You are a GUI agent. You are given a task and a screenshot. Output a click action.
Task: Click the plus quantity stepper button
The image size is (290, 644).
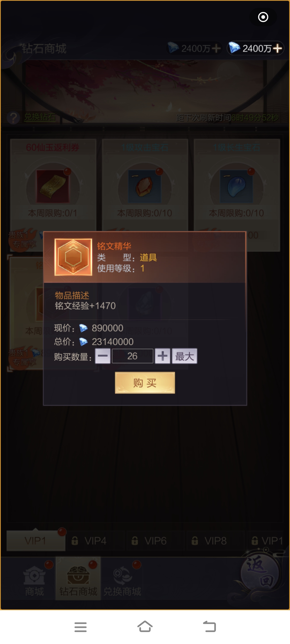(163, 356)
